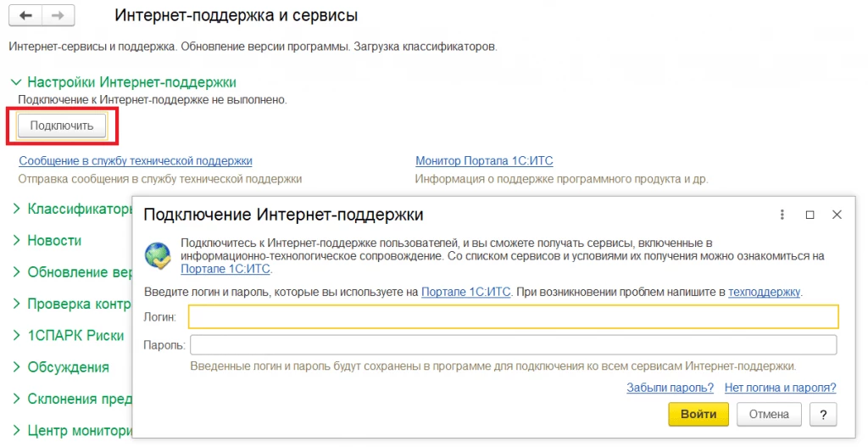The height and width of the screenshot is (447, 868).
Task: Click the Войти button
Action: 698,414
